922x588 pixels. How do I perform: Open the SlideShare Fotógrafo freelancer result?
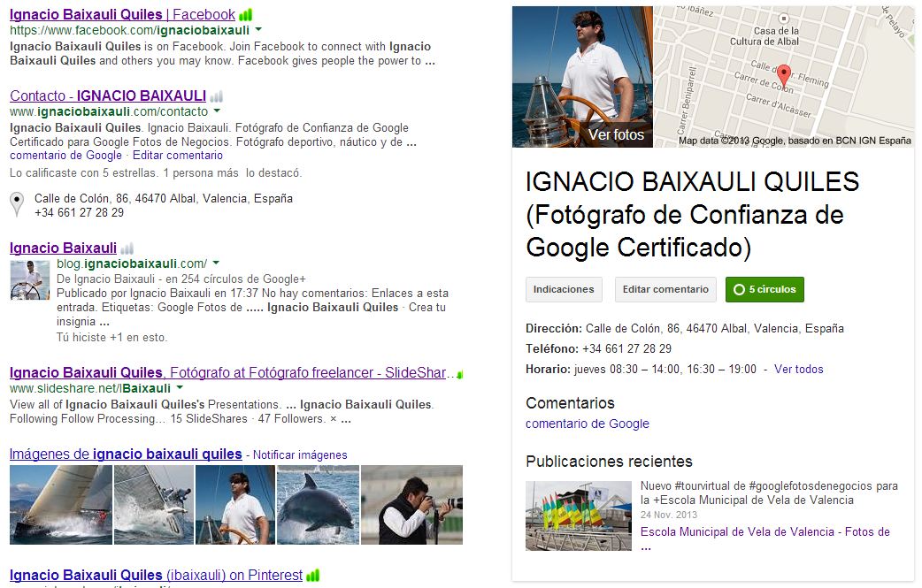coord(232,372)
